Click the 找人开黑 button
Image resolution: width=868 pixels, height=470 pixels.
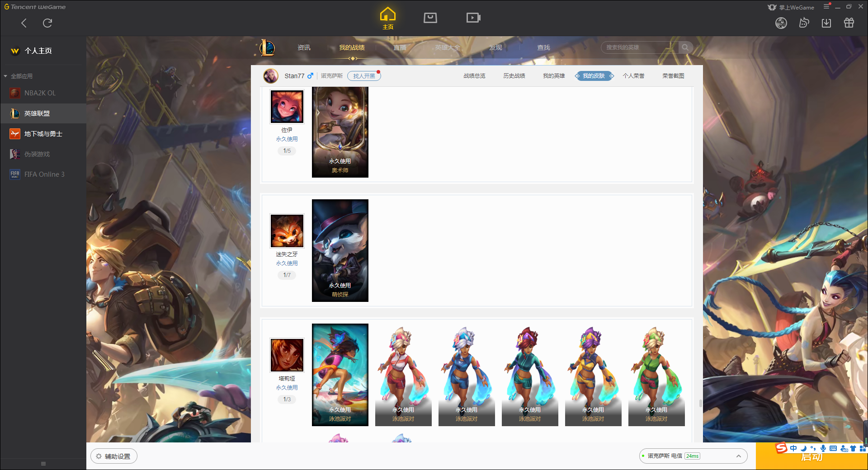click(364, 76)
